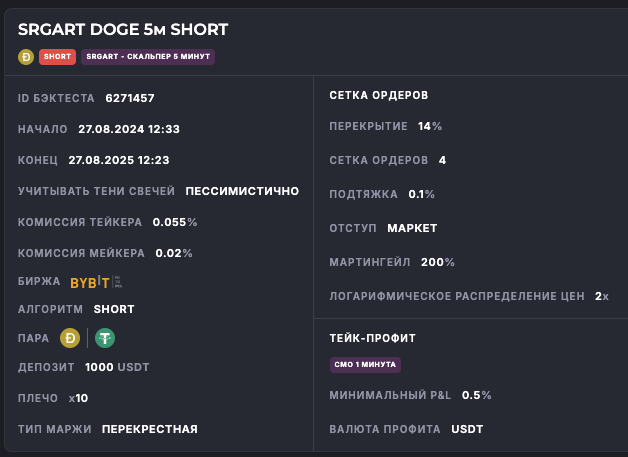Click the deposit value 1000 USDT
The height and width of the screenshot is (457, 628).
[x=117, y=367]
